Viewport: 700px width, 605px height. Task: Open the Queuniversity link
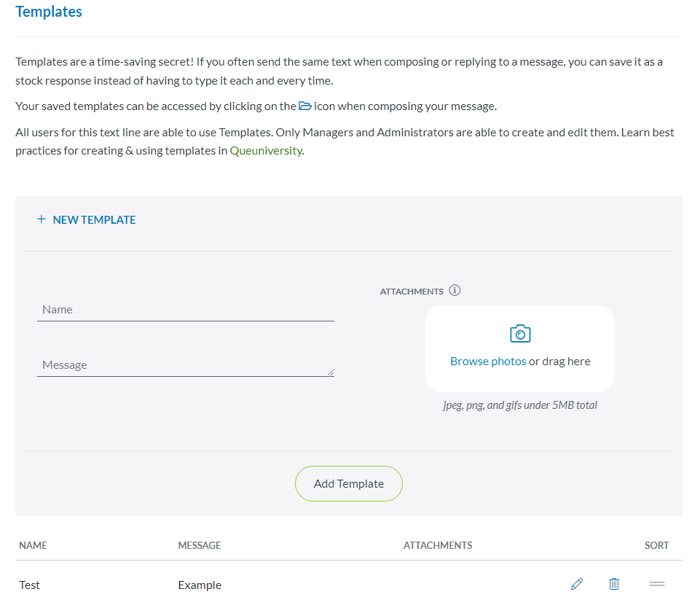pos(266,152)
